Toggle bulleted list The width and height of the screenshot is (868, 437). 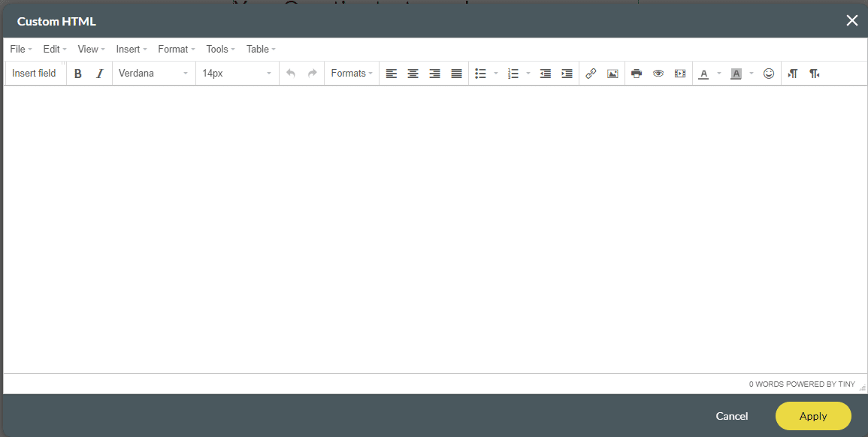pos(480,73)
